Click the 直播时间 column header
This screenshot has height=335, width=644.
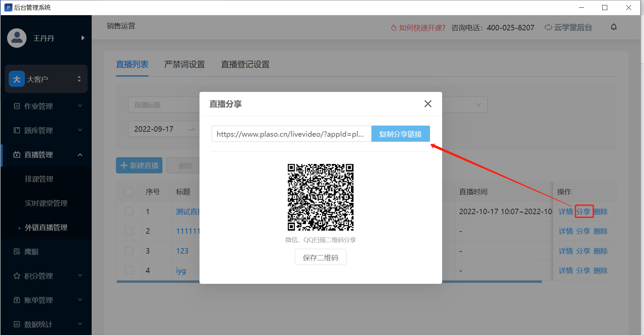click(473, 192)
